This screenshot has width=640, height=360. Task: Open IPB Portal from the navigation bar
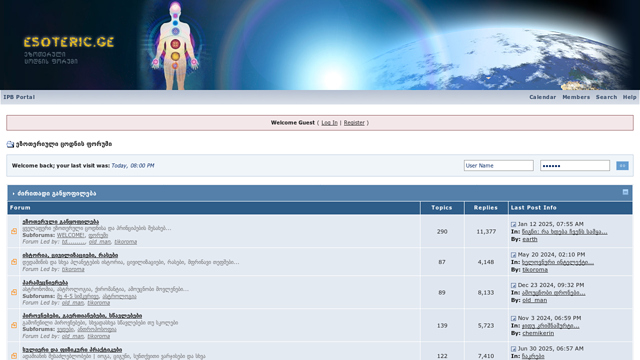pos(19,97)
